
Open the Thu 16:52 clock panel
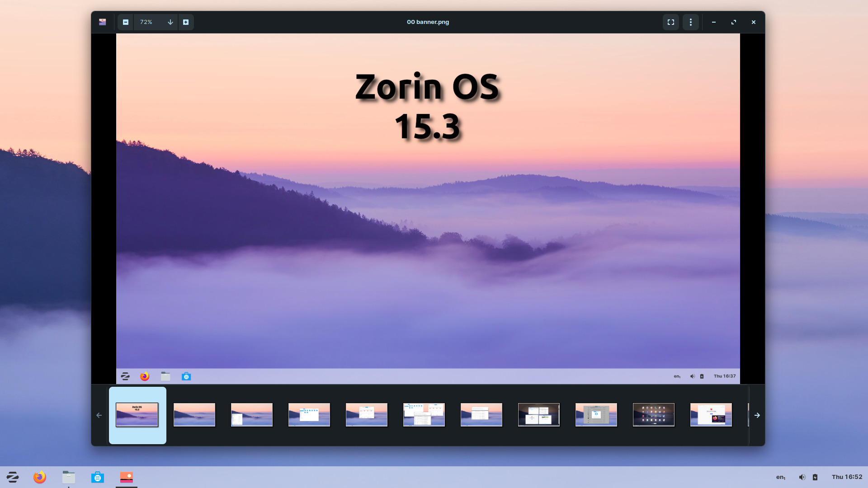click(x=847, y=477)
